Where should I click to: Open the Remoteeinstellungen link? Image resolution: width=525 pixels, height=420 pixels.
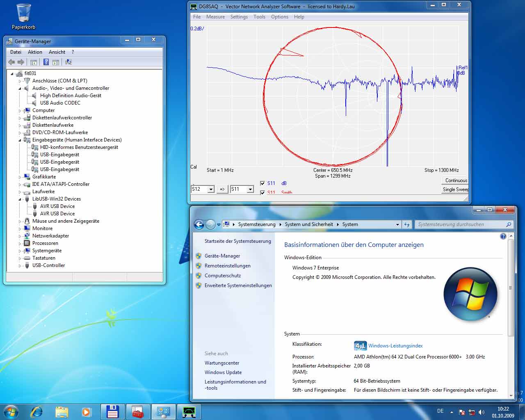pyautogui.click(x=228, y=266)
